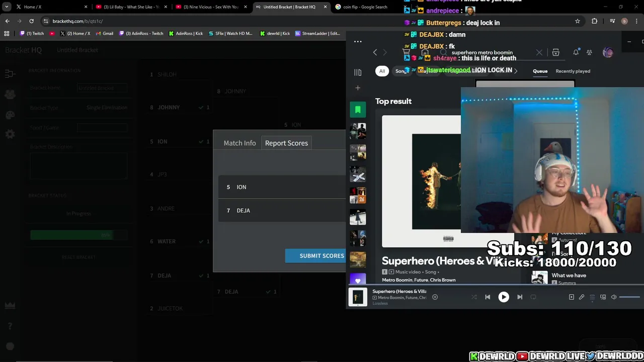Bookmark this page with star icon
644x362 pixels.
tap(578, 21)
